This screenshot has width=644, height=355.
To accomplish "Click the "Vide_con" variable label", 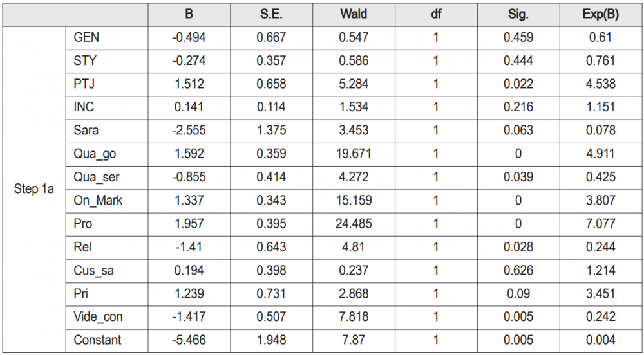I will (x=99, y=317).
